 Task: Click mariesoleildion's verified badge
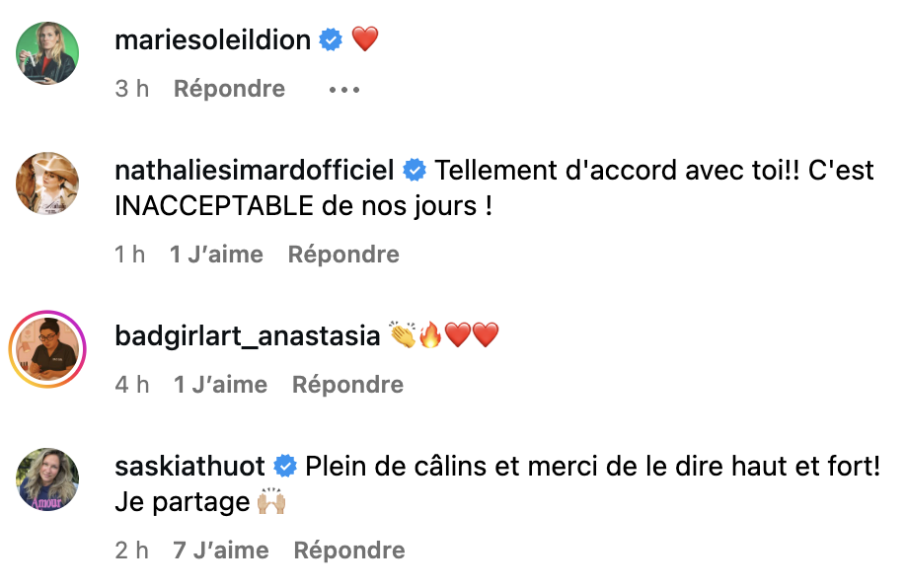331,40
